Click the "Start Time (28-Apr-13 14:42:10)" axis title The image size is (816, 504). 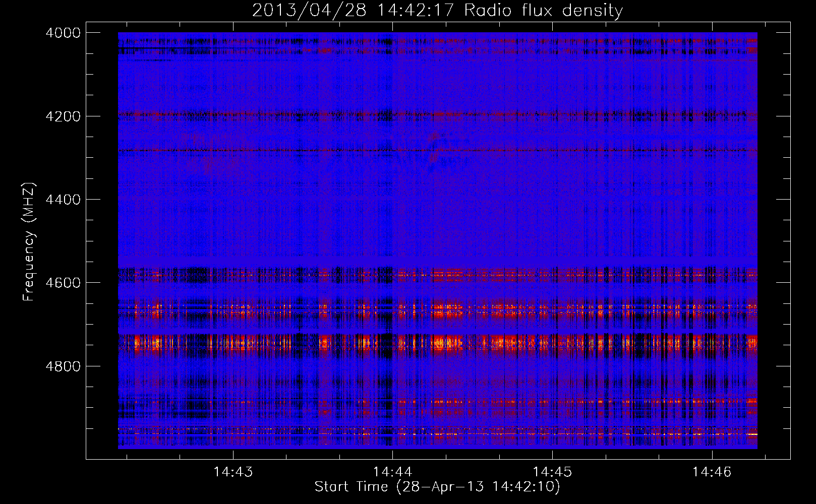pos(438,487)
